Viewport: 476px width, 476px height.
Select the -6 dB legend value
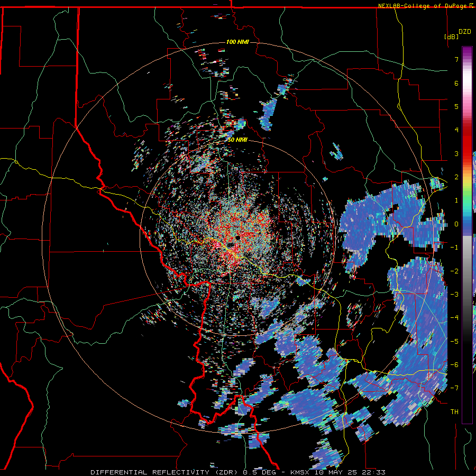pyautogui.click(x=454, y=365)
